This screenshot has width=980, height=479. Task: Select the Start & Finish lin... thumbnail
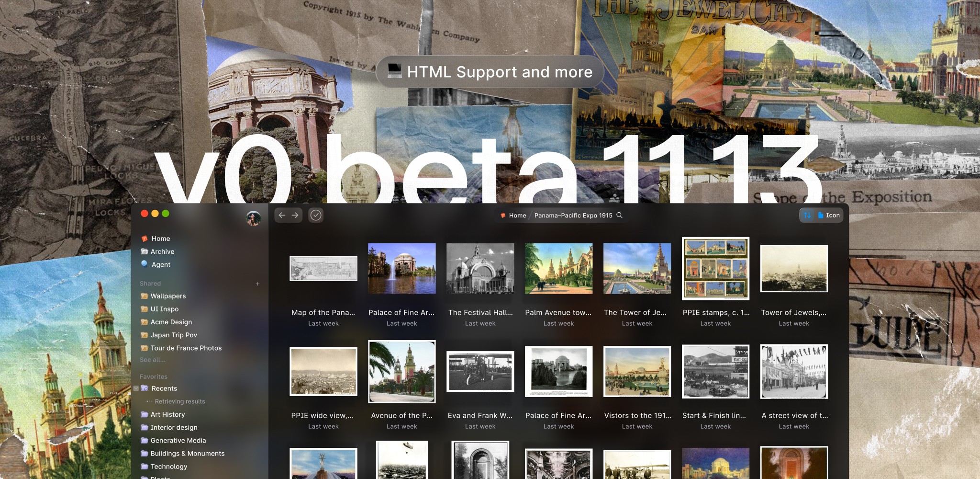click(716, 372)
